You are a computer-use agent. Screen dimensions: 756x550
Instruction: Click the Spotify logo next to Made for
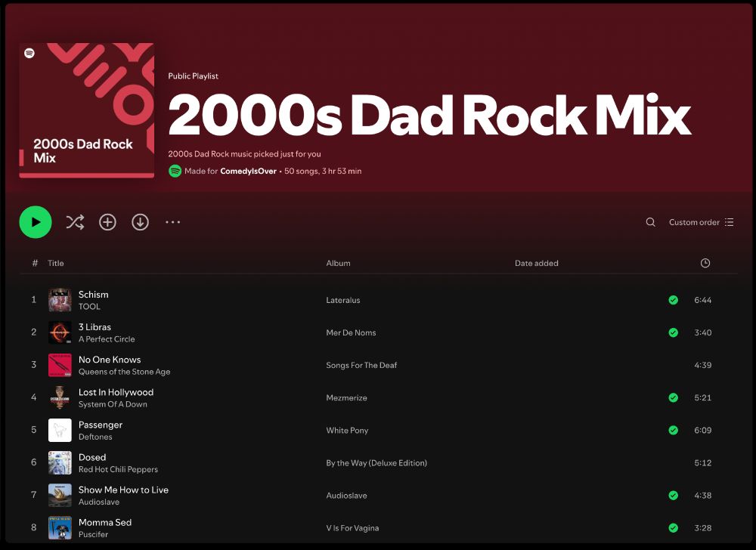pos(175,171)
